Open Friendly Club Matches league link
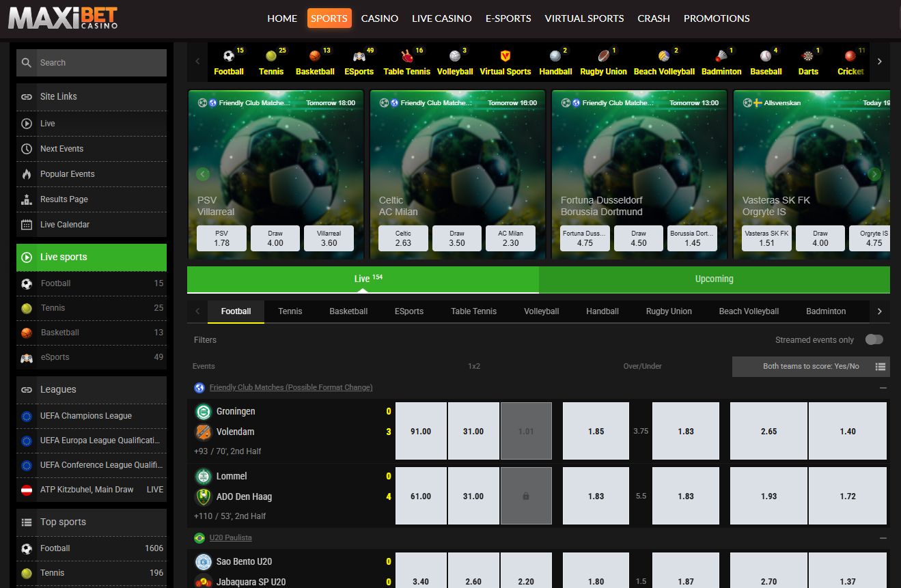The width and height of the screenshot is (901, 588). [x=291, y=387]
